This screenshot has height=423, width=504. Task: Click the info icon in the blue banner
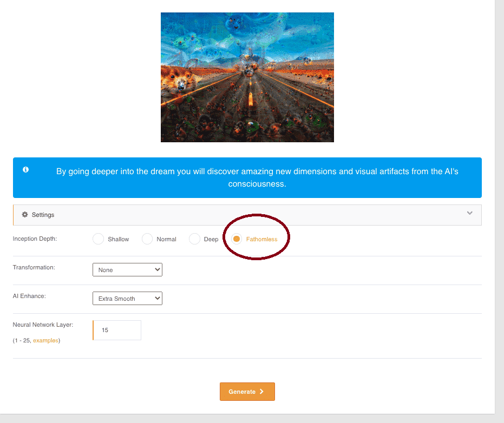click(x=25, y=169)
